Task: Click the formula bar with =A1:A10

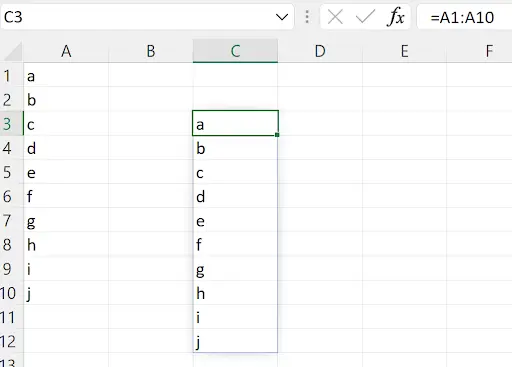Action: (465, 17)
